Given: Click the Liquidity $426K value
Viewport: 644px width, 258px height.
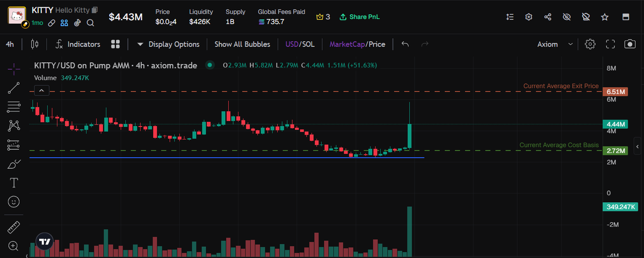Looking at the screenshot, I should pyautogui.click(x=200, y=22).
